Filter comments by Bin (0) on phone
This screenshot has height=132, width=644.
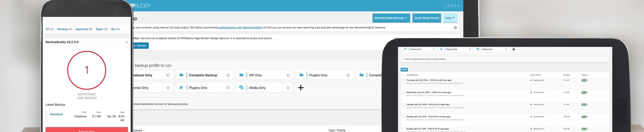(115, 29)
